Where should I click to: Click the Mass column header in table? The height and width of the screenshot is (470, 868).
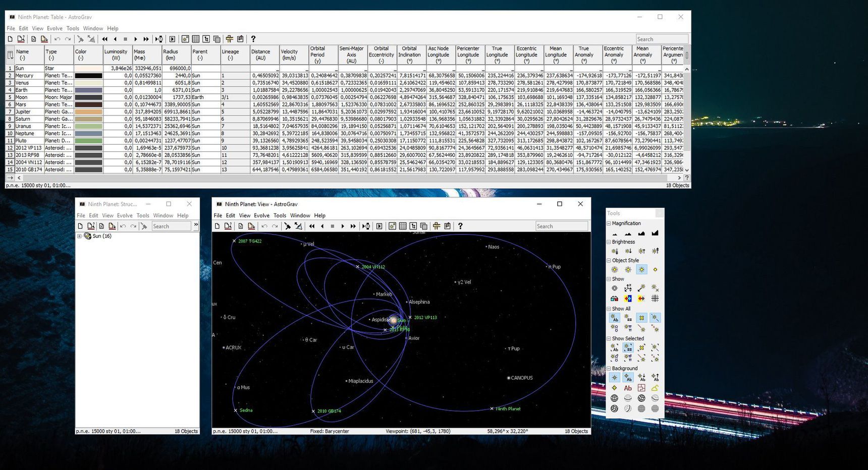(147, 55)
